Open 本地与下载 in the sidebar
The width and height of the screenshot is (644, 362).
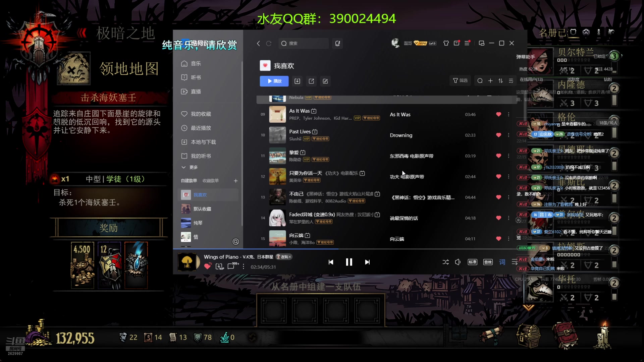[x=199, y=142]
